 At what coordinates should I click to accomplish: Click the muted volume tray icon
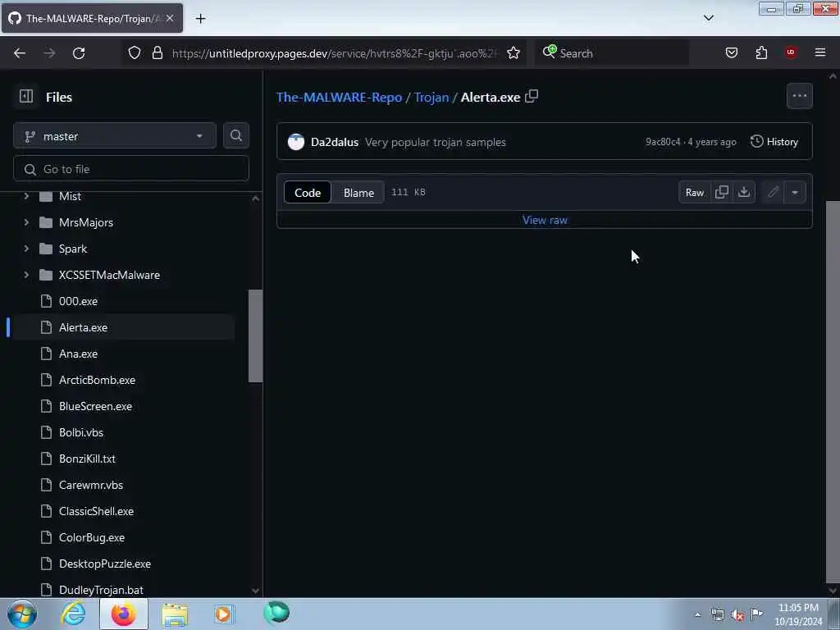pyautogui.click(x=737, y=615)
